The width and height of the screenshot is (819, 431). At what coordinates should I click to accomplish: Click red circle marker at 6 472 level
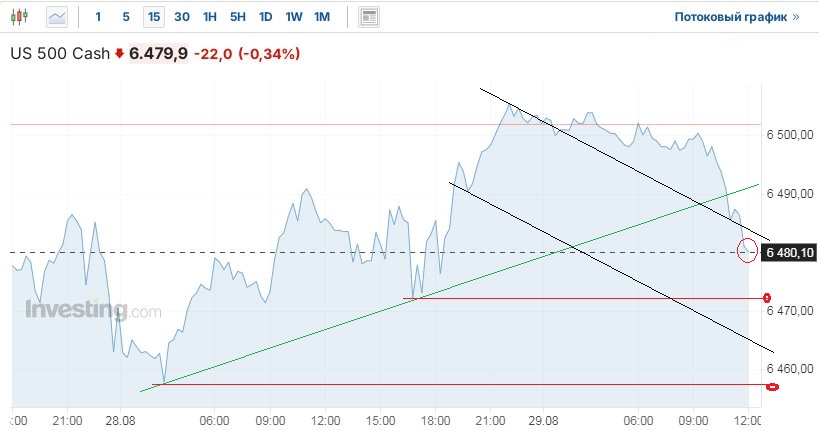(767, 298)
